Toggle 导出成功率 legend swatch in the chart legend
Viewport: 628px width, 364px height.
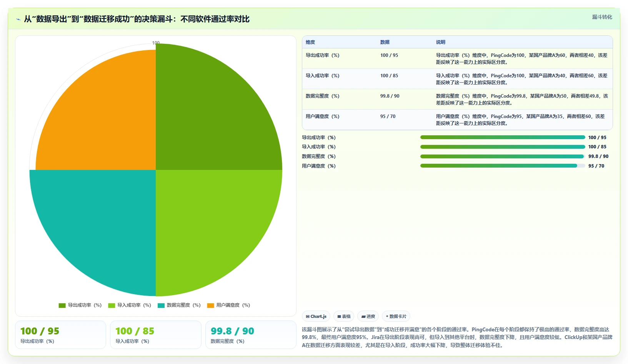[62, 305]
